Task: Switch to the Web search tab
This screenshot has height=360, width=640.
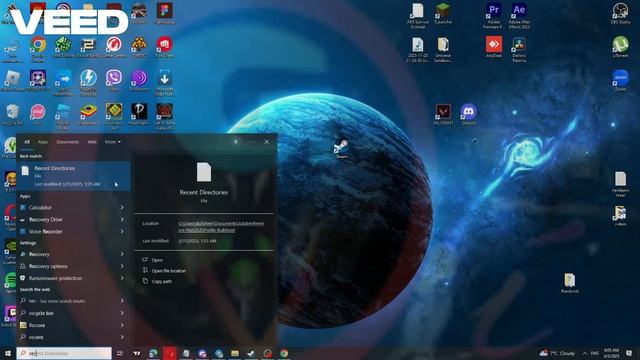Action: tap(92, 142)
